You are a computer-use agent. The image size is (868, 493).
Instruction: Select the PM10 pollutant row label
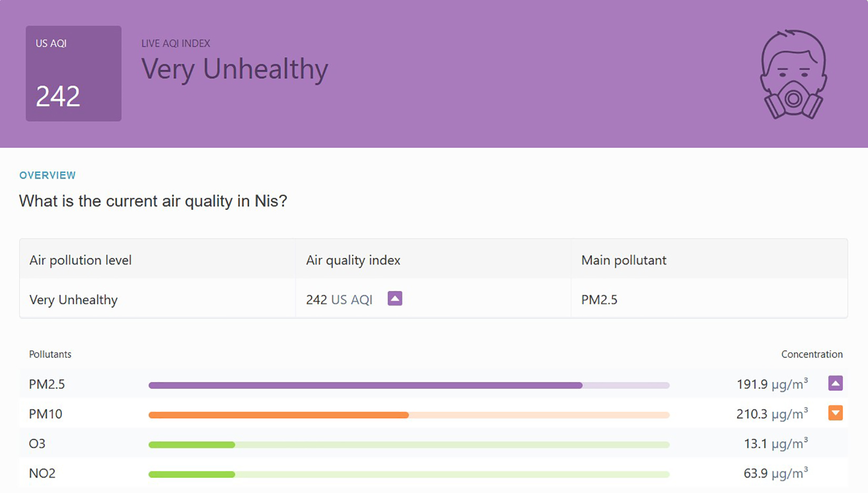pyautogui.click(x=45, y=414)
